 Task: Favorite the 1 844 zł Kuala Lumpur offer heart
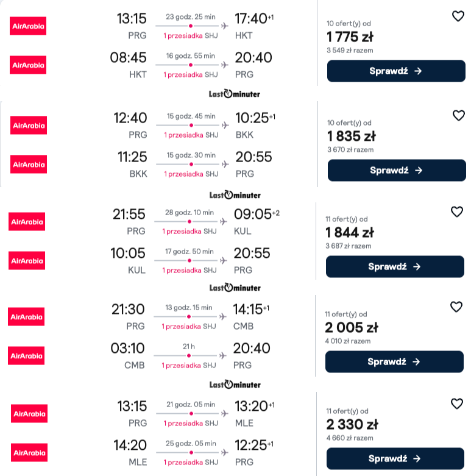click(457, 211)
